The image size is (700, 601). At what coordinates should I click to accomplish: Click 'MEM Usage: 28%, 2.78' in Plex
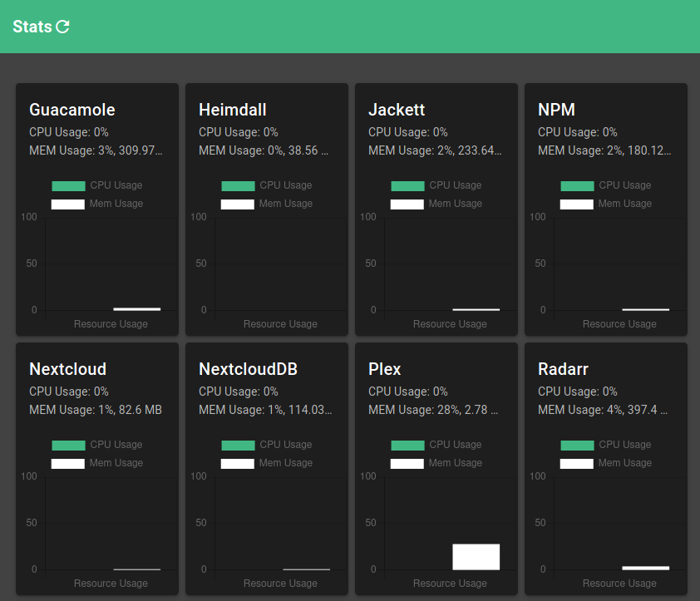[433, 410]
